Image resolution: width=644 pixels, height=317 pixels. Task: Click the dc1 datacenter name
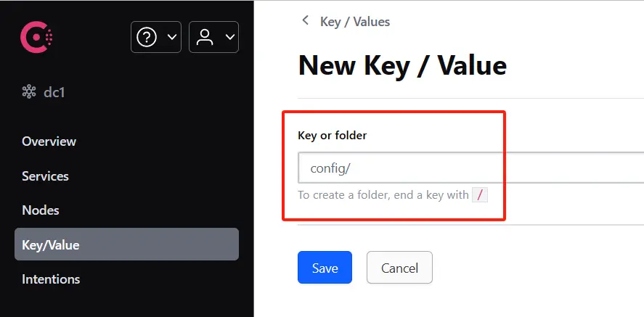54,92
